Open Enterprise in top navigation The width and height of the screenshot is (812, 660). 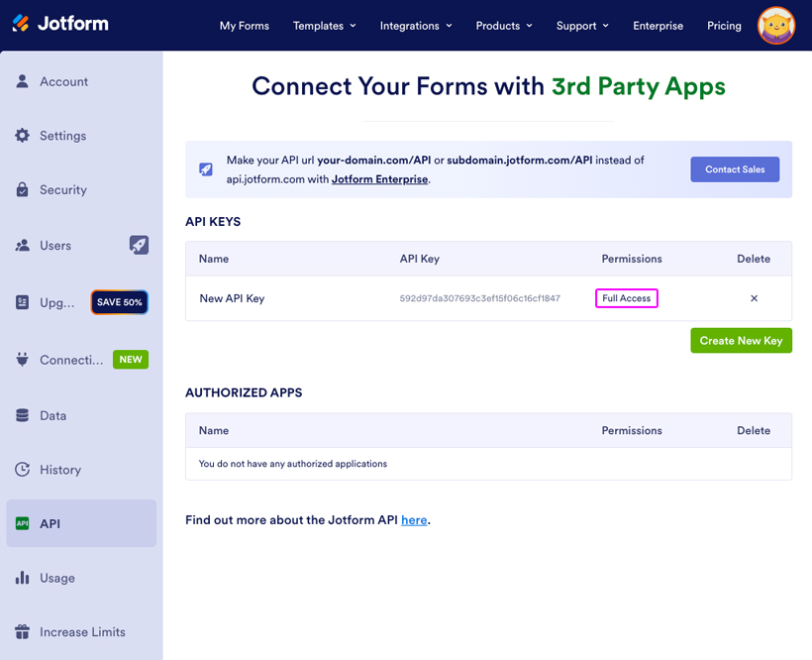pyautogui.click(x=658, y=26)
